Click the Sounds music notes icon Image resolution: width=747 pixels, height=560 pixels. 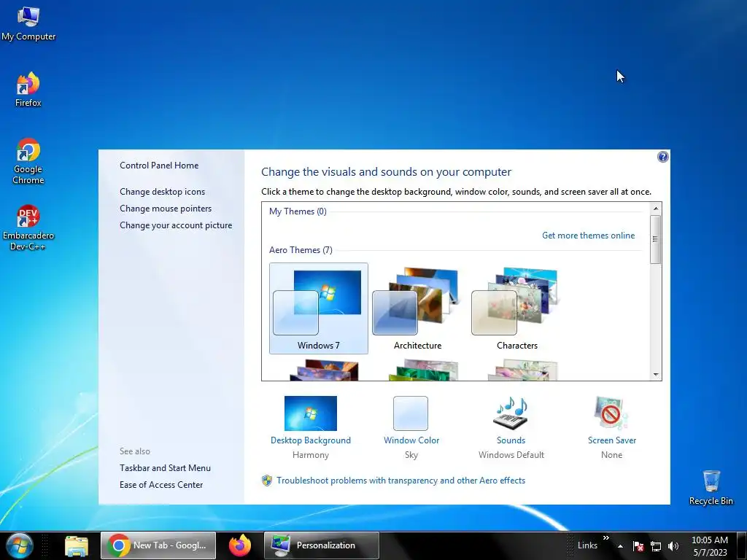[511, 413]
